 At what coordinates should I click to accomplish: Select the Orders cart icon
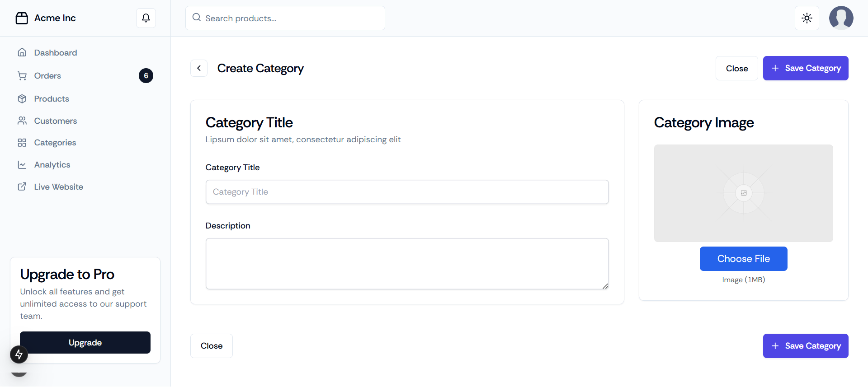[x=23, y=75]
